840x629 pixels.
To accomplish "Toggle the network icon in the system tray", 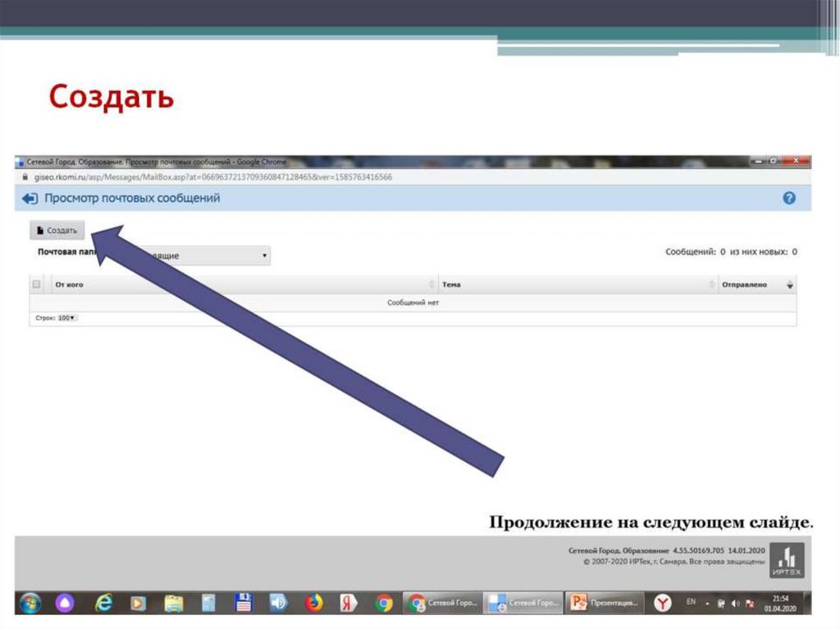I will click(720, 602).
